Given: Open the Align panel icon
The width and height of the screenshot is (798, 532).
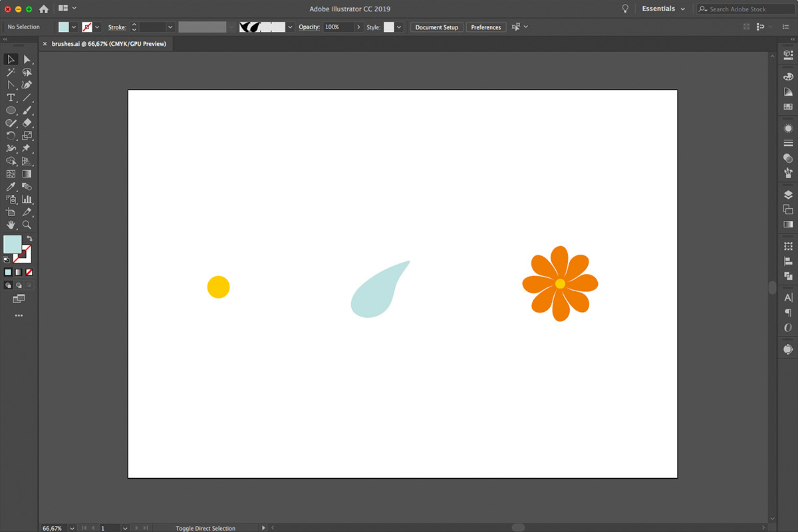Looking at the screenshot, I should [788, 261].
